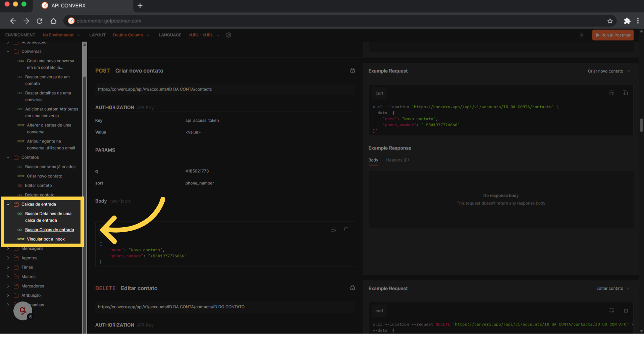Open Double Column layout dropdown
Screen dimensions: 644x362
[131, 35]
